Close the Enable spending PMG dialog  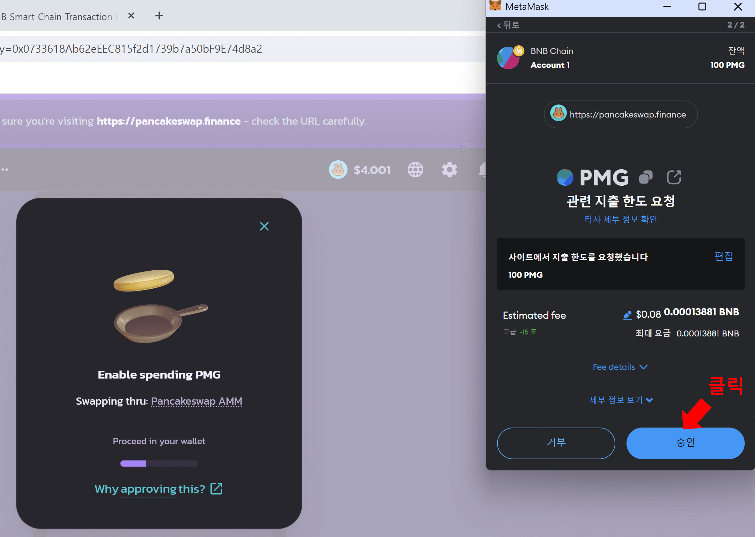[264, 226]
